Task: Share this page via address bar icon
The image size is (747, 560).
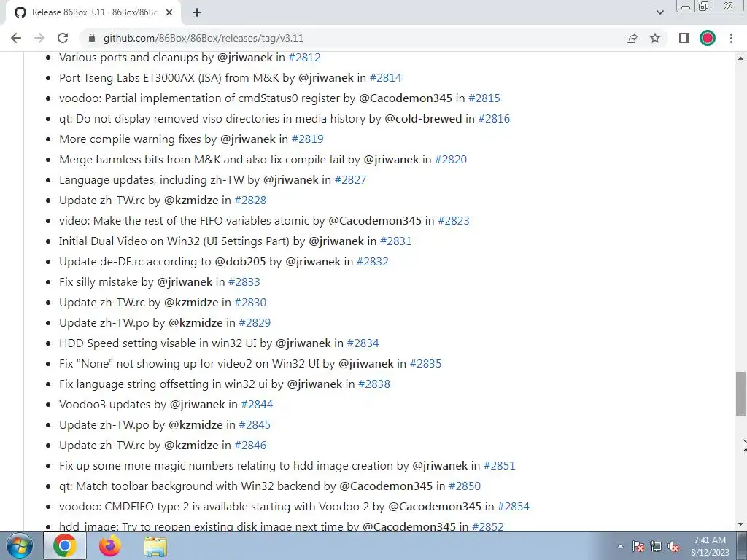Action: coord(632,38)
